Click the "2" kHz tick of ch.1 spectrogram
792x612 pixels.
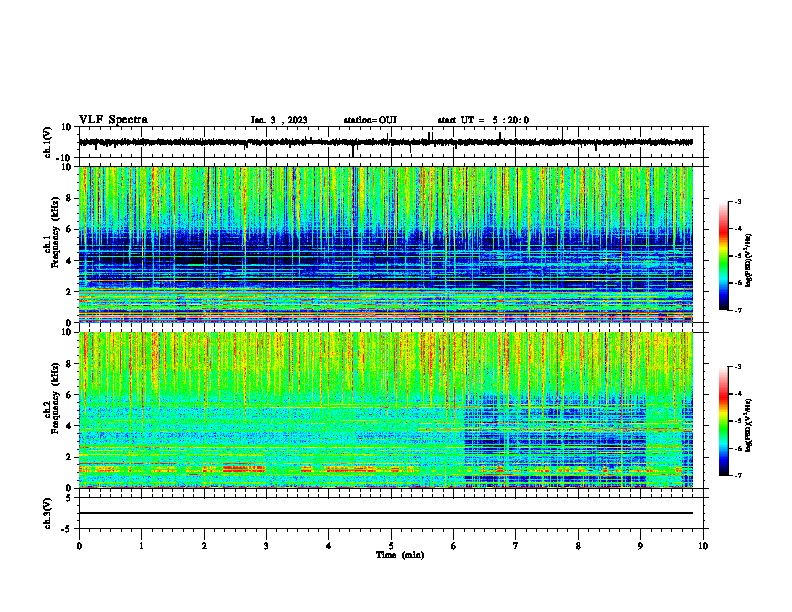tap(69, 292)
